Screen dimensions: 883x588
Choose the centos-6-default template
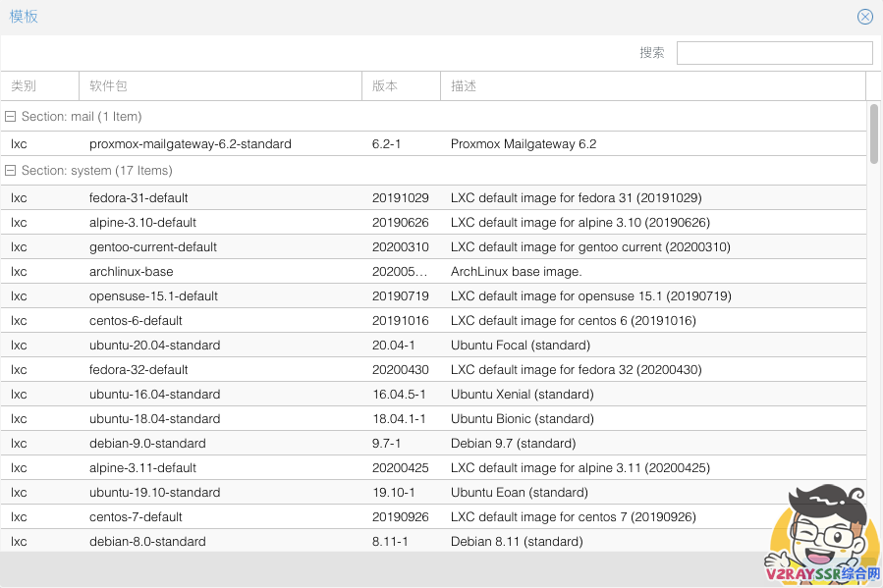(136, 321)
